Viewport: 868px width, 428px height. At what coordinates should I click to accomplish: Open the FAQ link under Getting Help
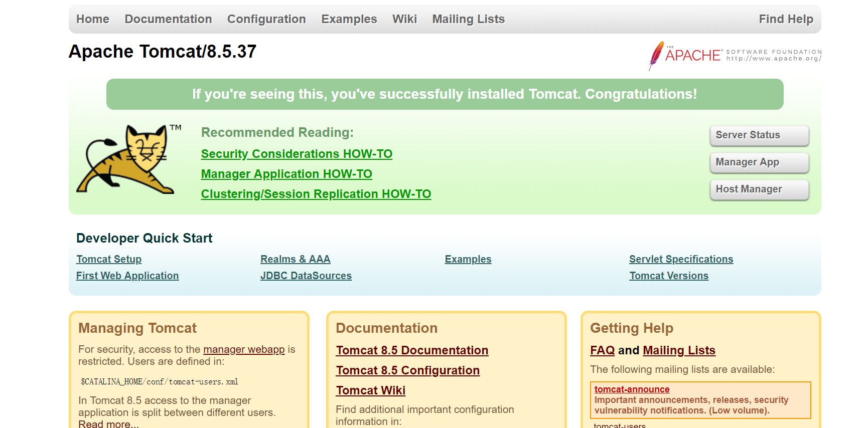603,350
